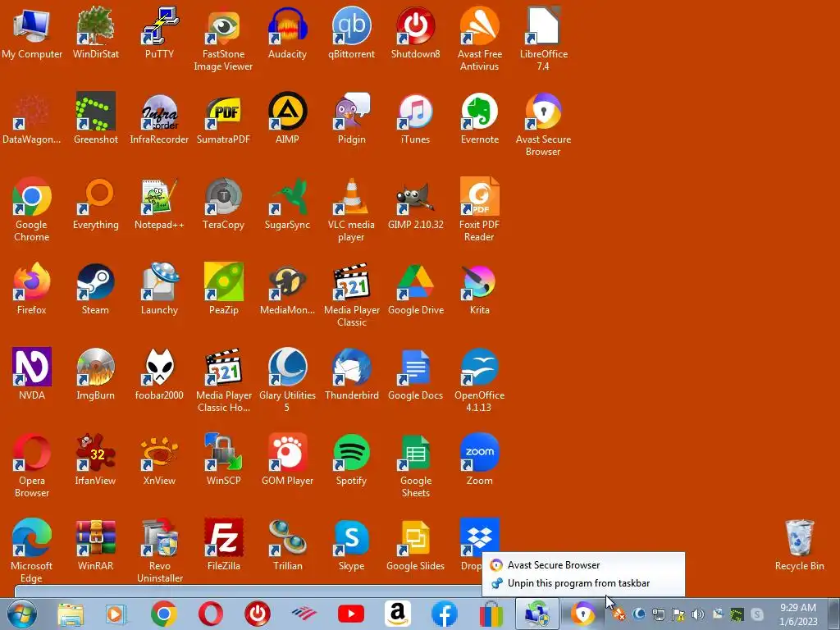
Task: Select the Spotify desktop icon
Action: (351, 459)
